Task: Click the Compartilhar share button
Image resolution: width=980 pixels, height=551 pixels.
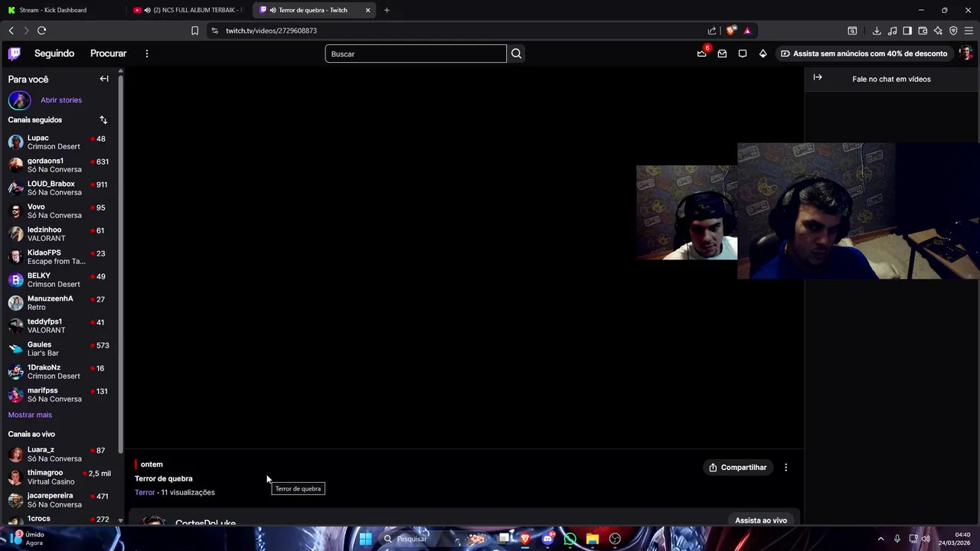Action: [738, 468]
